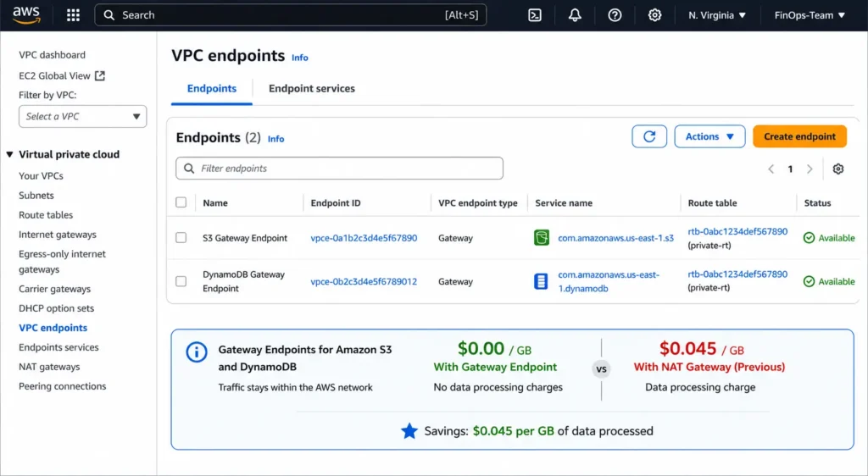Viewport: 868px width, 476px height.
Task: Click the Available status icon for DynamoDB endpoint
Action: pos(809,281)
